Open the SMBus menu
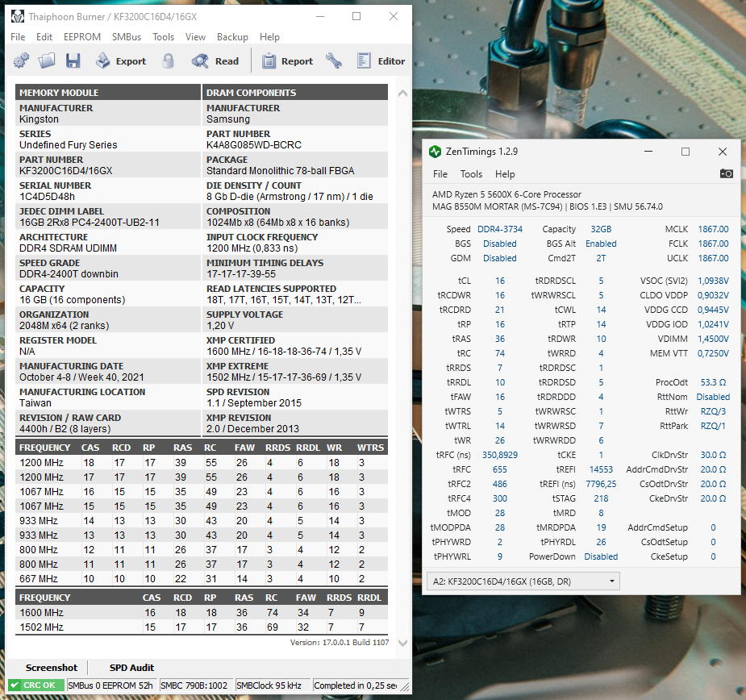Image resolution: width=746 pixels, height=700 pixels. [x=127, y=37]
